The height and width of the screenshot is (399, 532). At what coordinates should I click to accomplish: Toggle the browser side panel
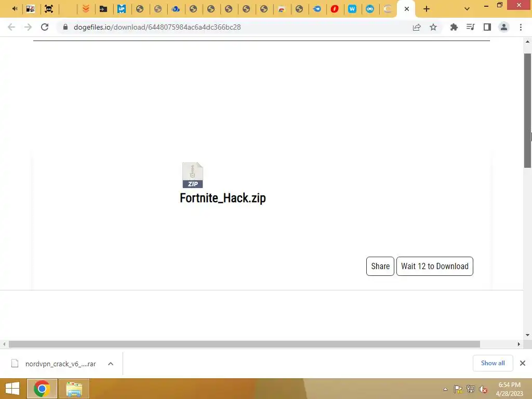point(487,27)
